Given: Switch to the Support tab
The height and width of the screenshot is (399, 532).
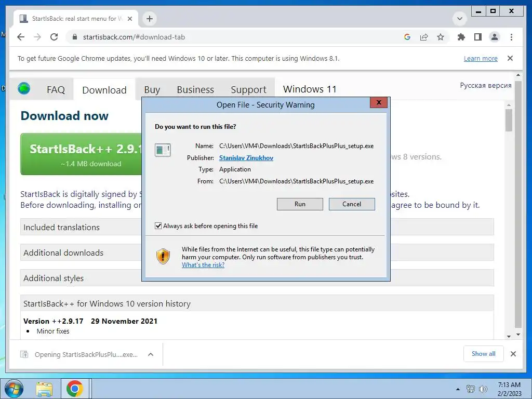Looking at the screenshot, I should 248,89.
